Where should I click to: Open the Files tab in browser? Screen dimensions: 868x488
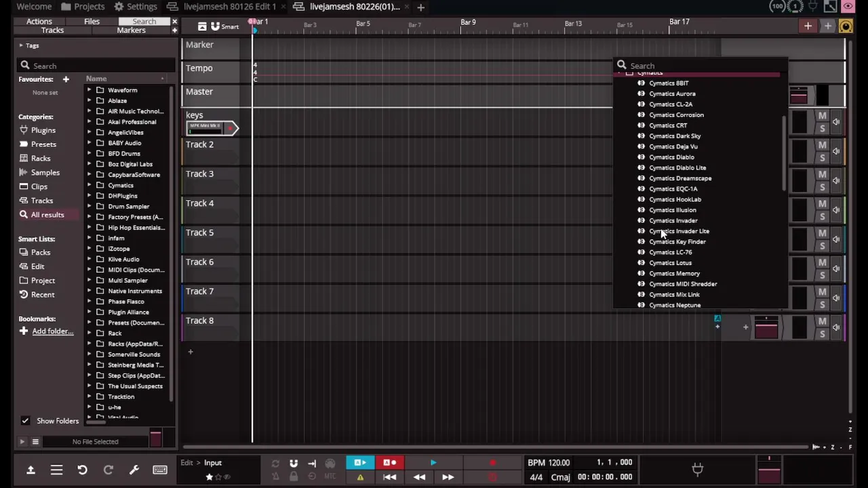[92, 22]
